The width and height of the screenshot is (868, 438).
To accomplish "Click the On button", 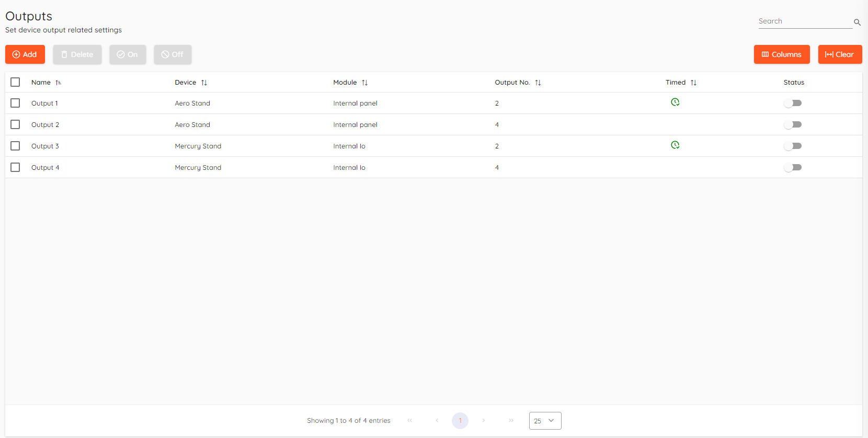I will [128, 54].
